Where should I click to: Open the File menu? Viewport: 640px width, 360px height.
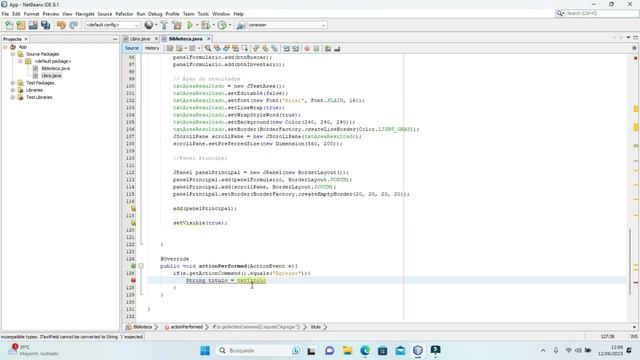tap(5, 14)
